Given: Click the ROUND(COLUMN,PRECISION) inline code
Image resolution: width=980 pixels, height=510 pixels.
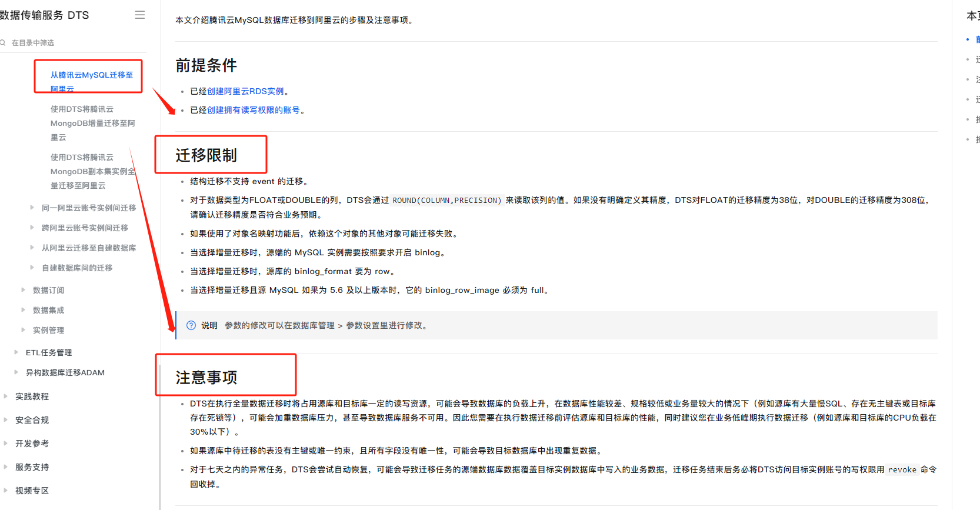Looking at the screenshot, I should pyautogui.click(x=447, y=201).
